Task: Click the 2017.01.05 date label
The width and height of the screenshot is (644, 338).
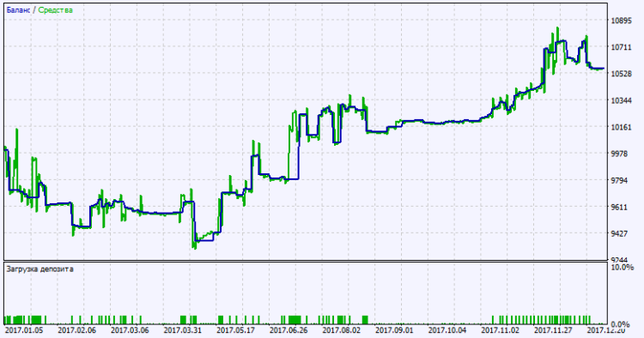Action: (x=24, y=330)
